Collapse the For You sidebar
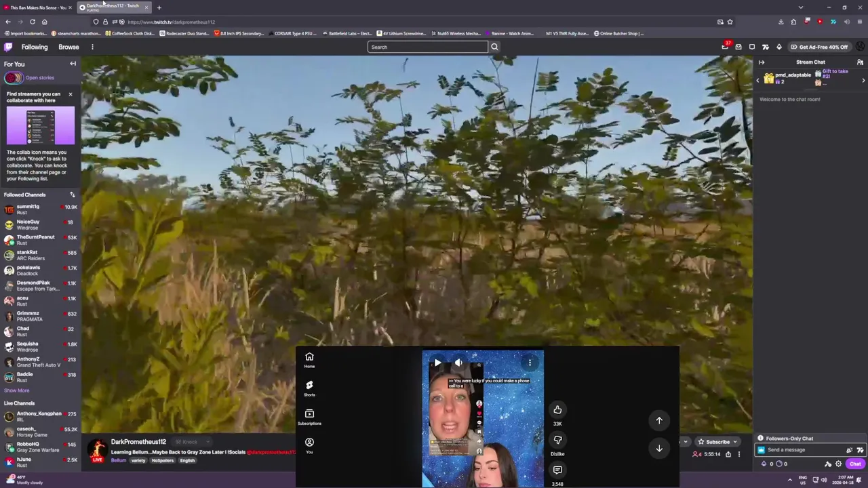This screenshot has height=488, width=868. point(73,64)
